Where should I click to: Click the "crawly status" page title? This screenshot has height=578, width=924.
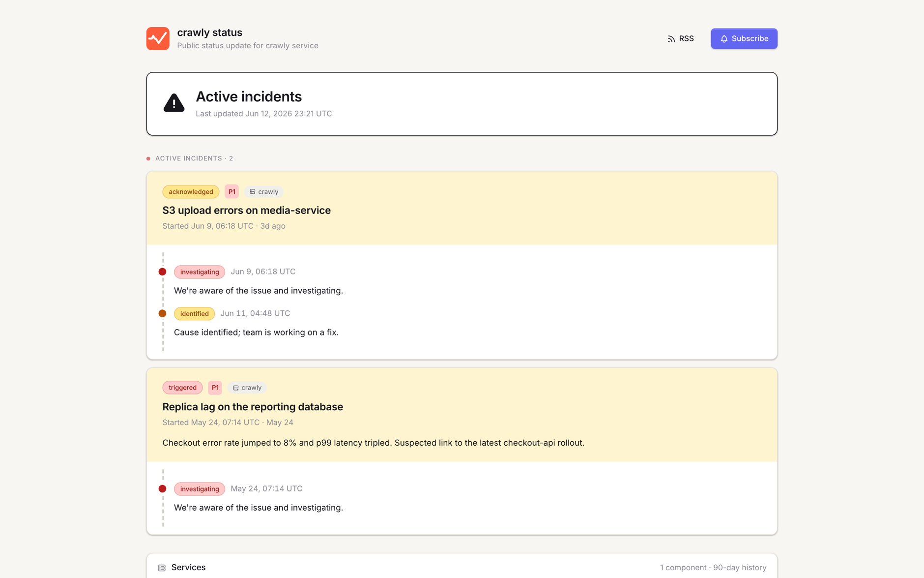(x=209, y=32)
